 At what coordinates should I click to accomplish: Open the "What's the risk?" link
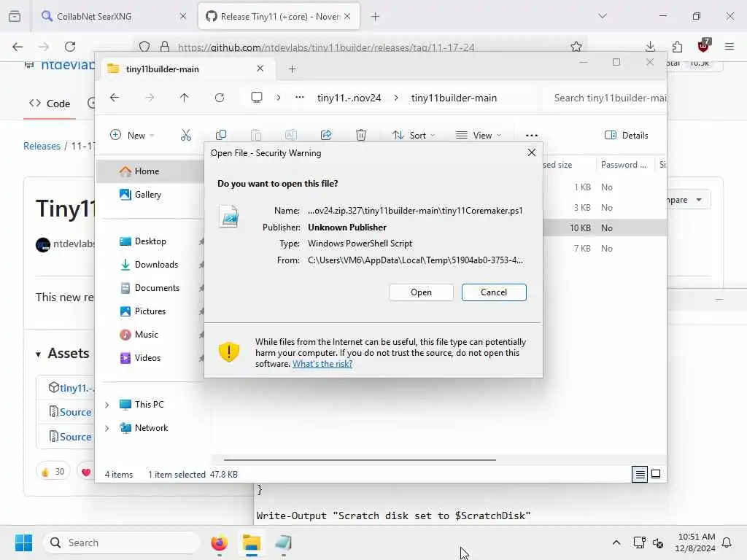(322, 364)
